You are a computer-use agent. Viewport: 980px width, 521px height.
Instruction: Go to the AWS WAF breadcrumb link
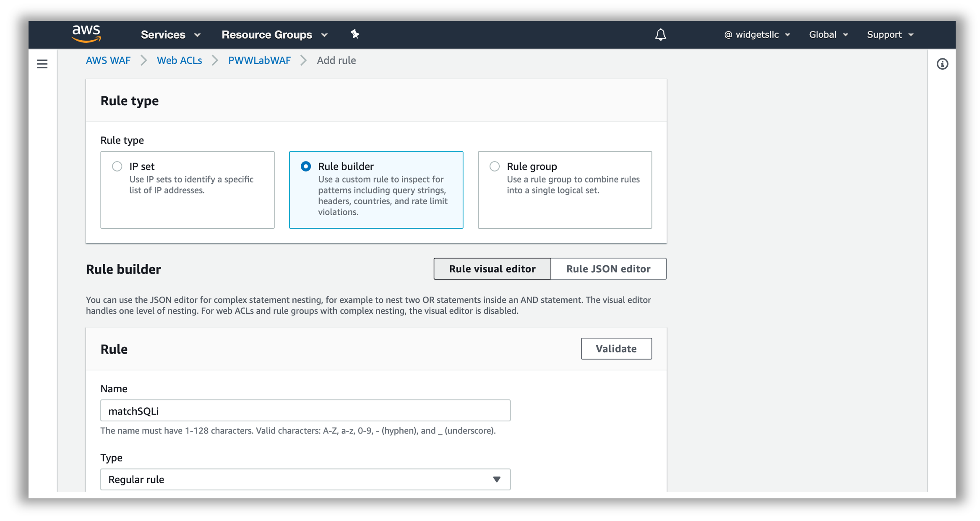click(108, 60)
